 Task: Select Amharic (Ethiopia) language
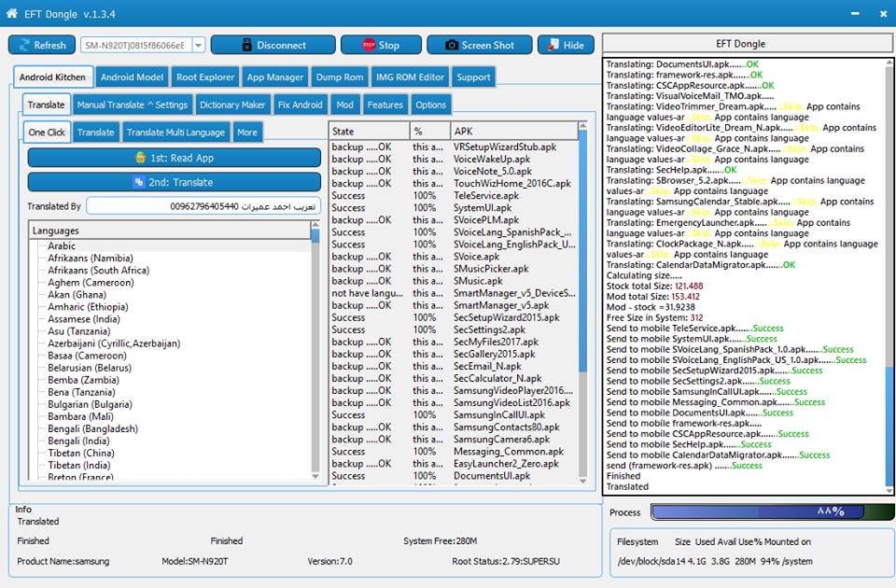click(88, 307)
